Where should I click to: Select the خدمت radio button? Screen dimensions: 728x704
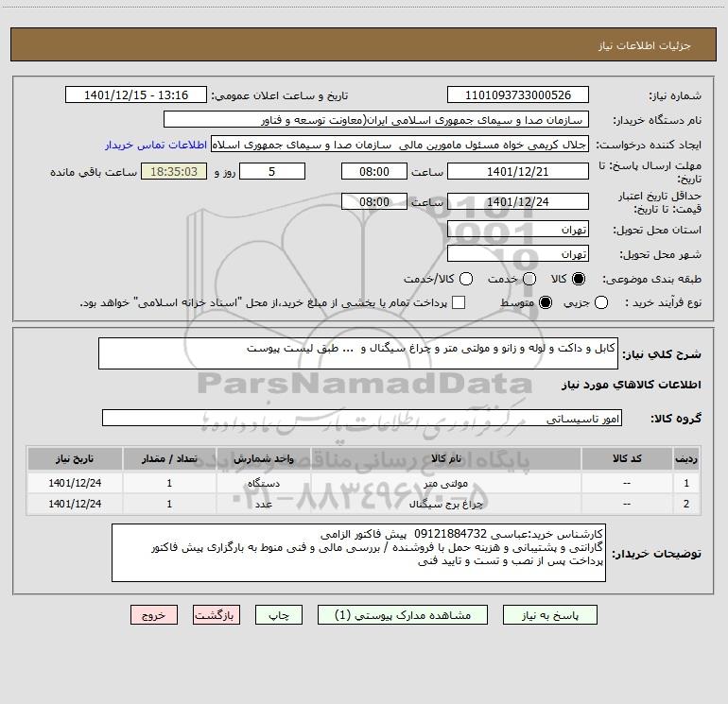[x=529, y=279]
